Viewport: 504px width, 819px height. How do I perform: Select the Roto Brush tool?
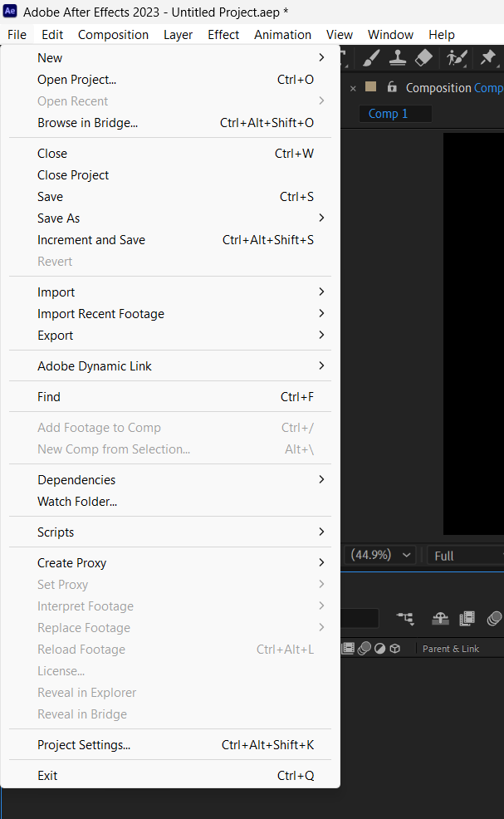tap(457, 57)
